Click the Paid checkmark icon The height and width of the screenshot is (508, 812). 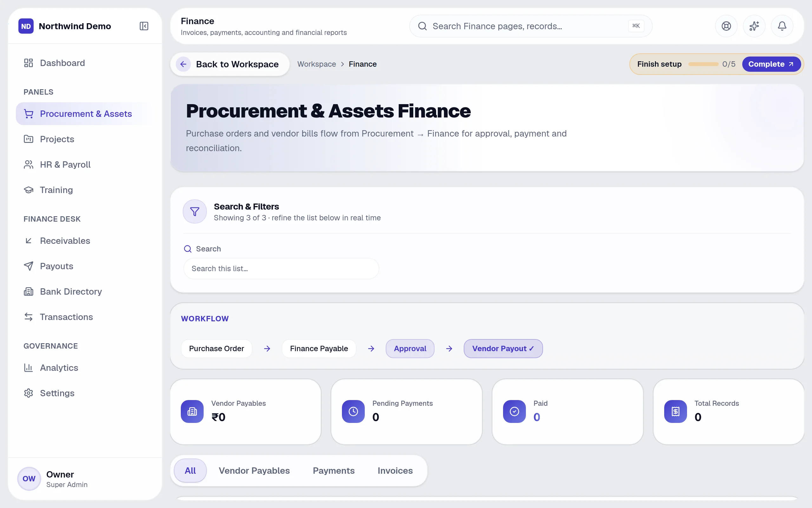(x=514, y=411)
